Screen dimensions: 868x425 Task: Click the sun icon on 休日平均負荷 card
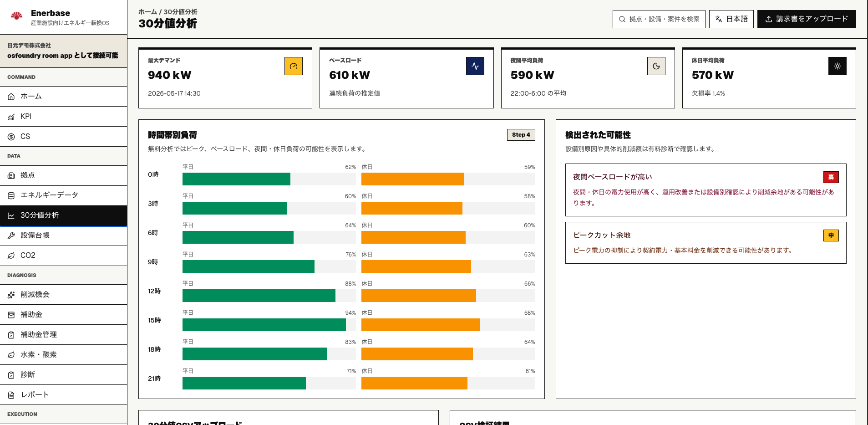[x=838, y=66]
